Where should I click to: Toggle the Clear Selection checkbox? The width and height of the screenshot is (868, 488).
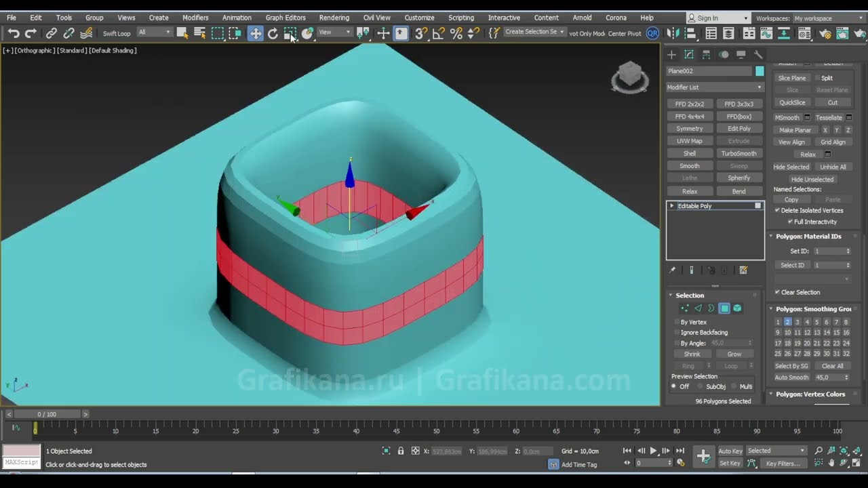coord(777,292)
